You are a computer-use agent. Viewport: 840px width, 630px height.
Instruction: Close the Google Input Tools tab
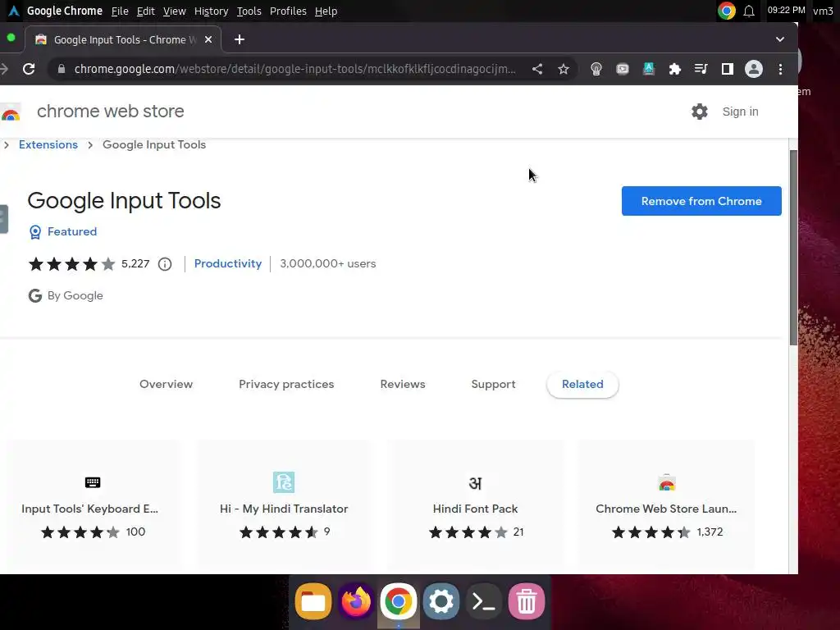208,39
